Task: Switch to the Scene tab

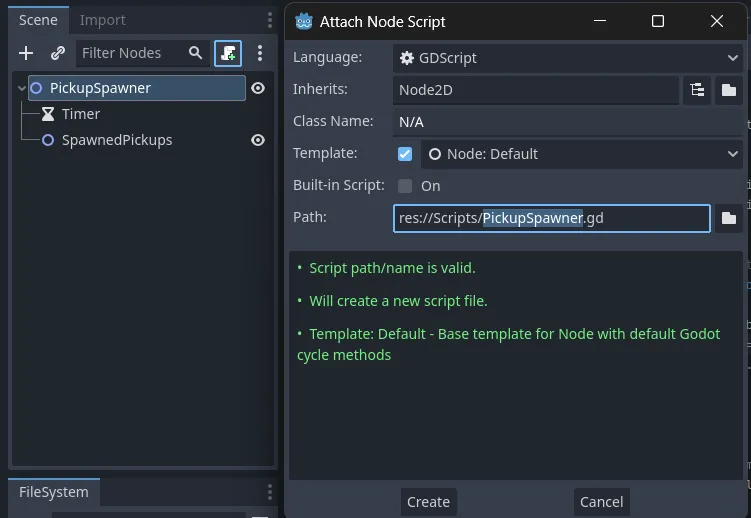Action: [38, 20]
